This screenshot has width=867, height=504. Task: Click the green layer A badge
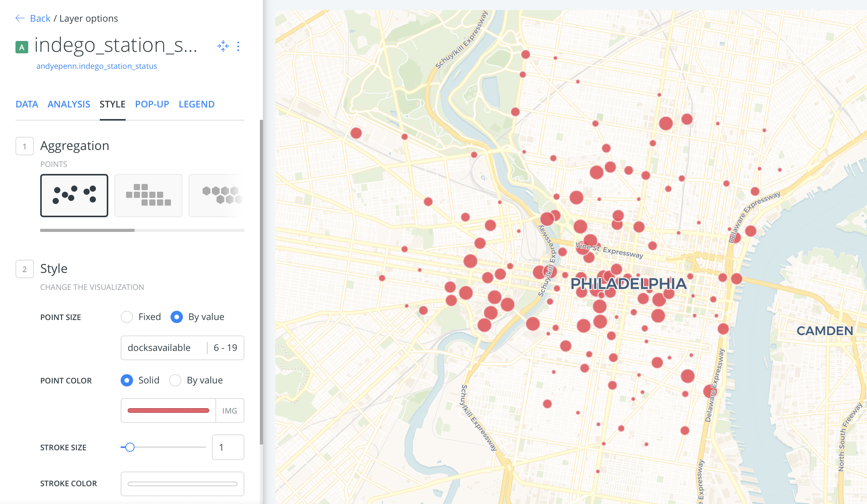point(22,47)
